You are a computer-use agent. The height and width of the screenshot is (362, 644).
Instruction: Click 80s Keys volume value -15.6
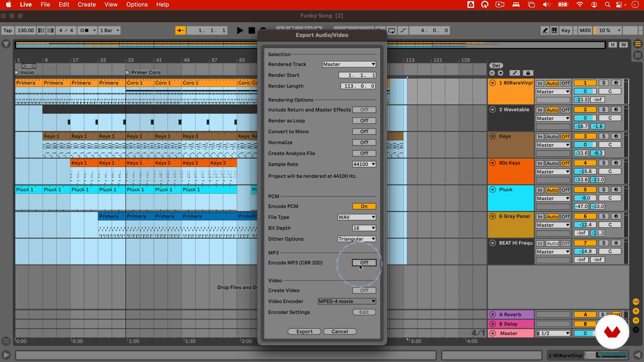(x=585, y=172)
